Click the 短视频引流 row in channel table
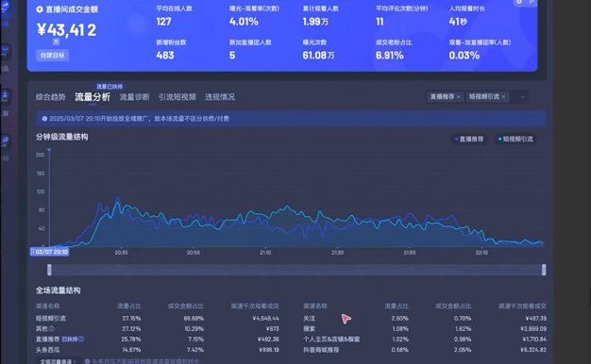Viewport: 591px width, 364px height. 157,318
